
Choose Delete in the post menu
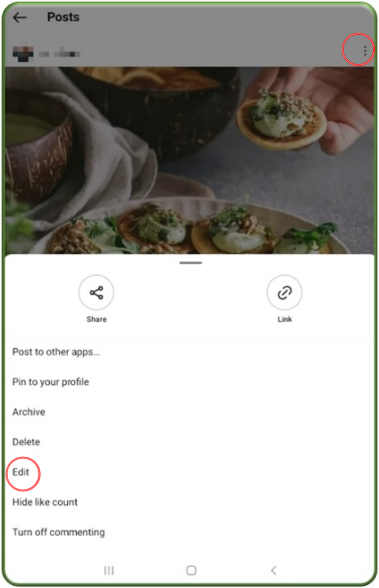(26, 442)
